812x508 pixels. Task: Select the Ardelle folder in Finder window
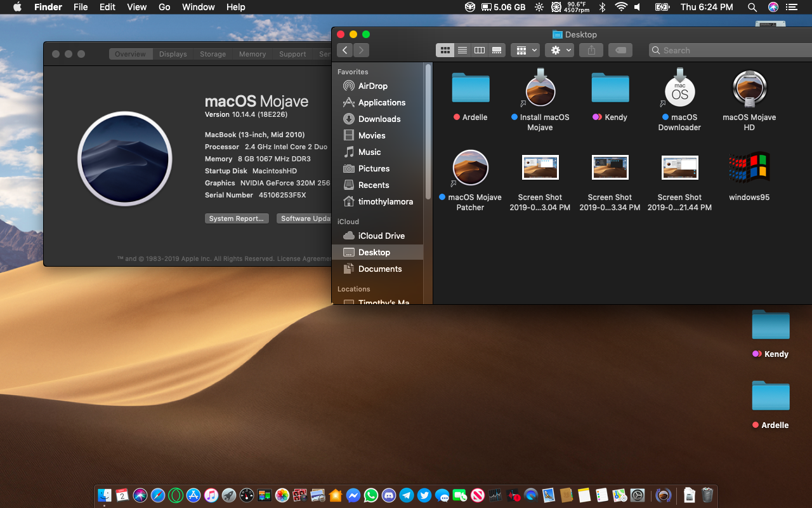(x=471, y=88)
